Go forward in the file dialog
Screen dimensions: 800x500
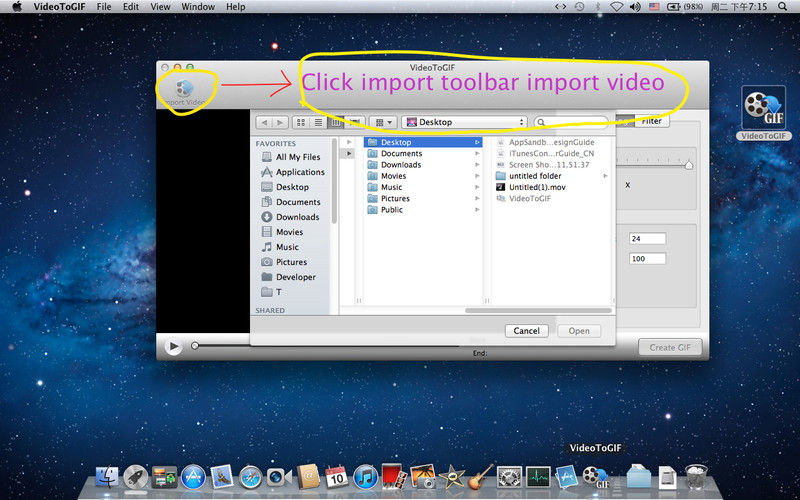coord(280,122)
